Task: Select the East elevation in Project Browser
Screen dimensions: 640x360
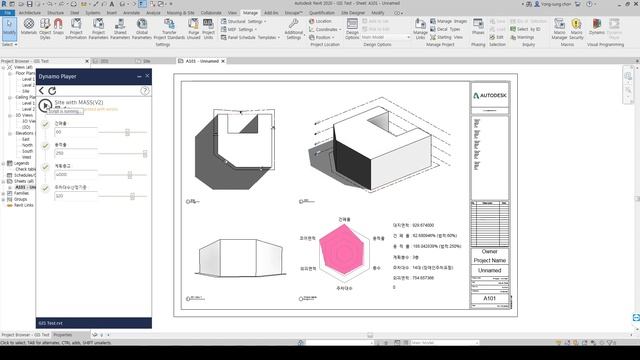Action: click(26, 140)
